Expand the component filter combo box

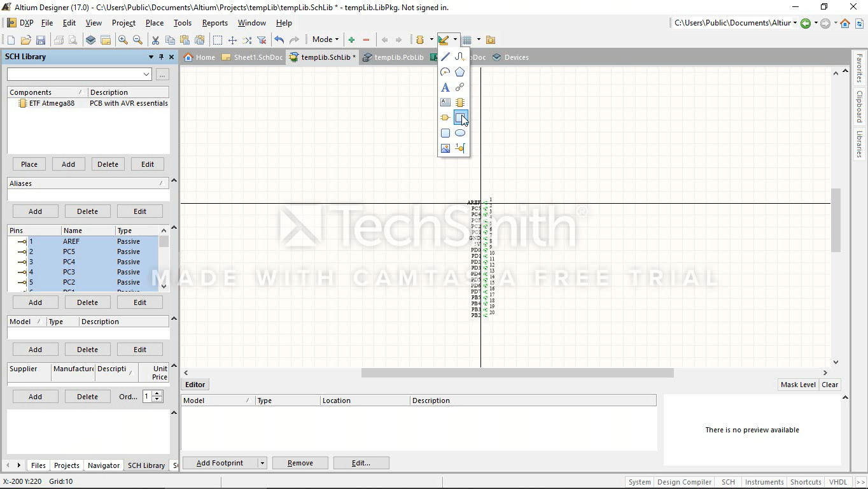[146, 74]
